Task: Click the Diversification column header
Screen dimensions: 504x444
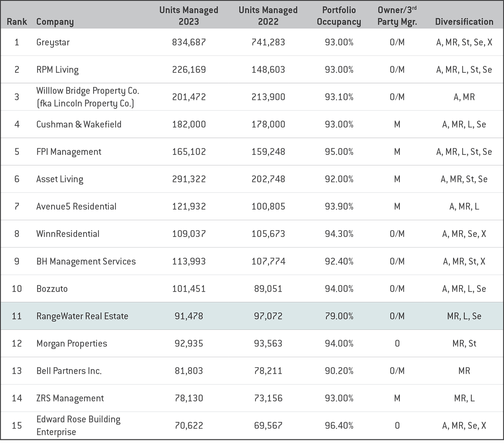Action: click(x=464, y=22)
